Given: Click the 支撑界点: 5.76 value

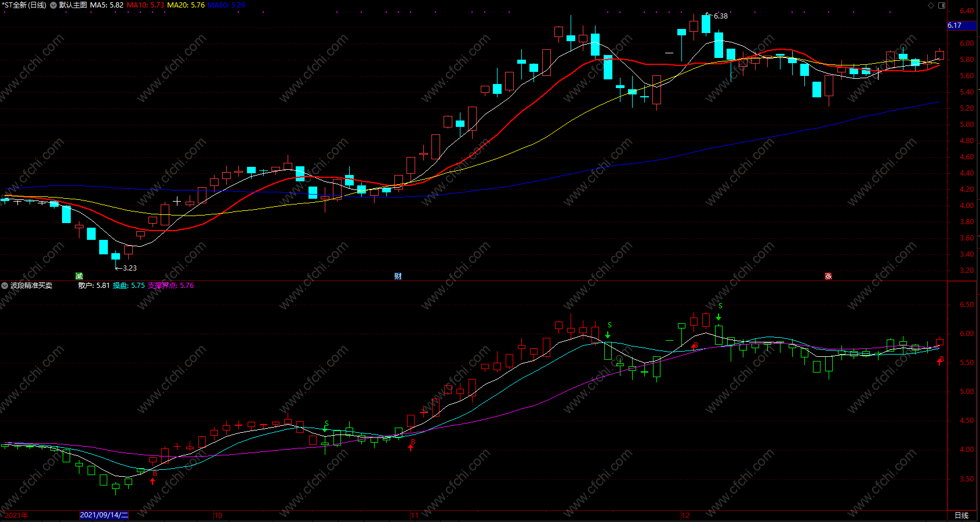Looking at the screenshot, I should 171,286.
